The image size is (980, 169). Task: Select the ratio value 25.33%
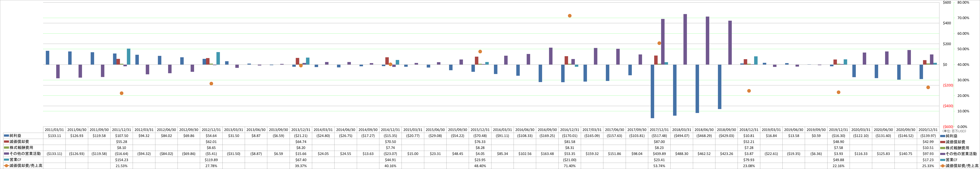tap(928, 166)
